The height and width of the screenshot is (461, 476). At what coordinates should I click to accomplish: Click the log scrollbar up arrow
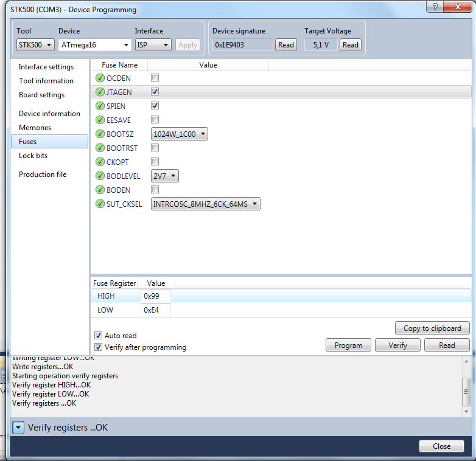(466, 361)
